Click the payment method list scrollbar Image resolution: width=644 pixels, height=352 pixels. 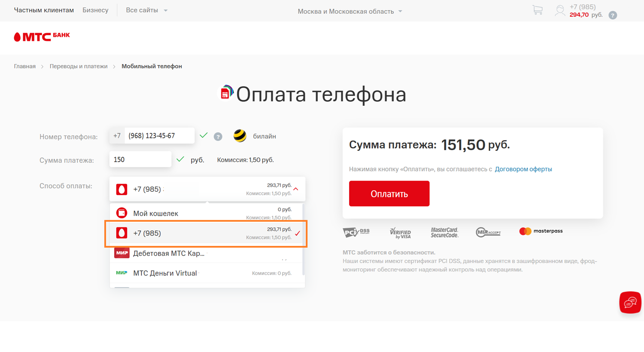click(x=304, y=239)
